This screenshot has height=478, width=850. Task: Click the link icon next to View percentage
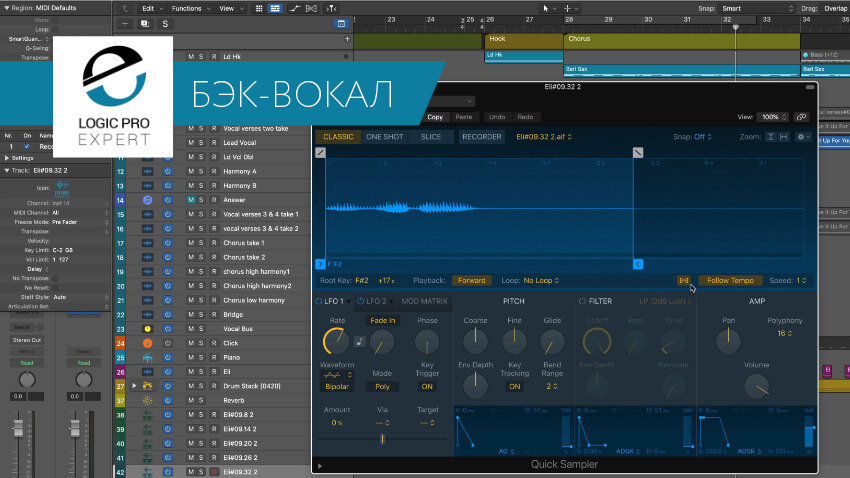[x=801, y=117]
